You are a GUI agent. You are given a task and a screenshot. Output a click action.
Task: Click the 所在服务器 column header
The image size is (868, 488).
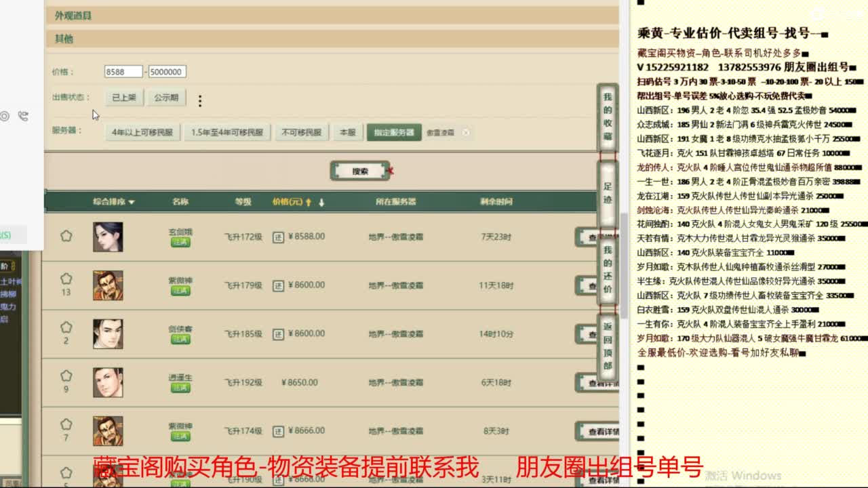(x=395, y=202)
